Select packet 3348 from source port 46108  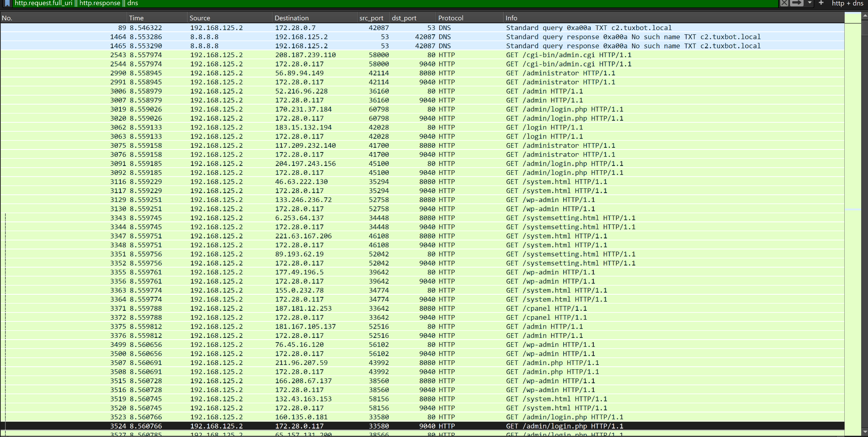[x=422, y=245]
